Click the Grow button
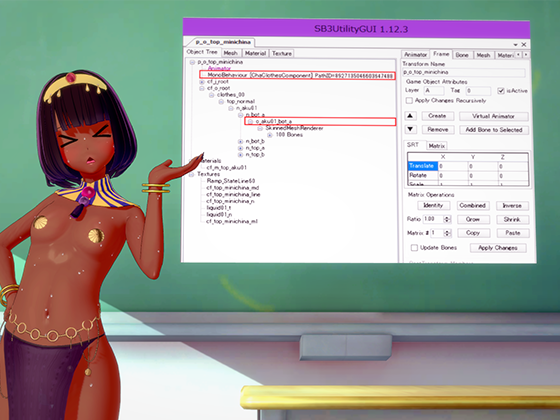The image size is (560, 420). (x=473, y=219)
